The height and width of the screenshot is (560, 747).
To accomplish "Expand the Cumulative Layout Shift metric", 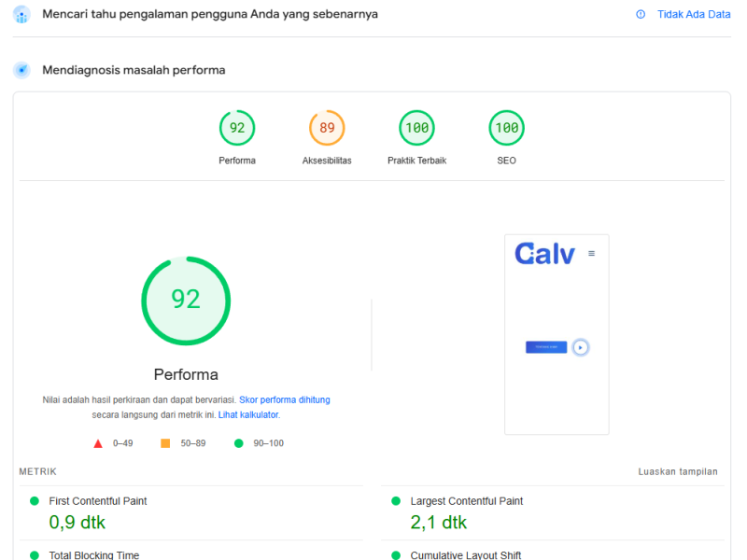I will (x=465, y=555).
